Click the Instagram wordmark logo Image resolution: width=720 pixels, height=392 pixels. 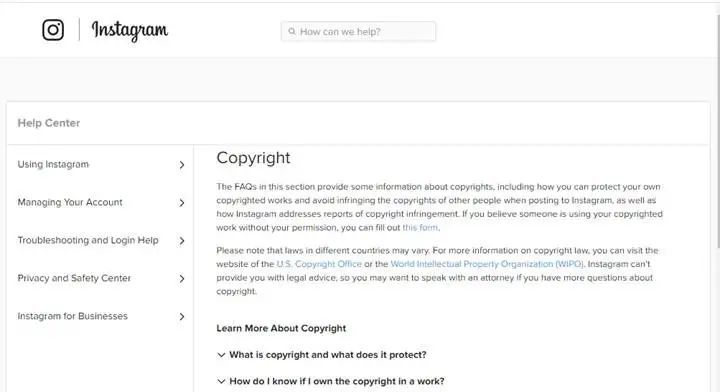130,31
